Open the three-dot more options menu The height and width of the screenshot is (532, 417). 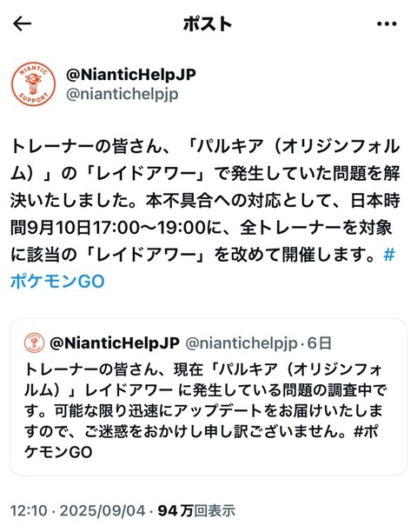click(x=387, y=24)
